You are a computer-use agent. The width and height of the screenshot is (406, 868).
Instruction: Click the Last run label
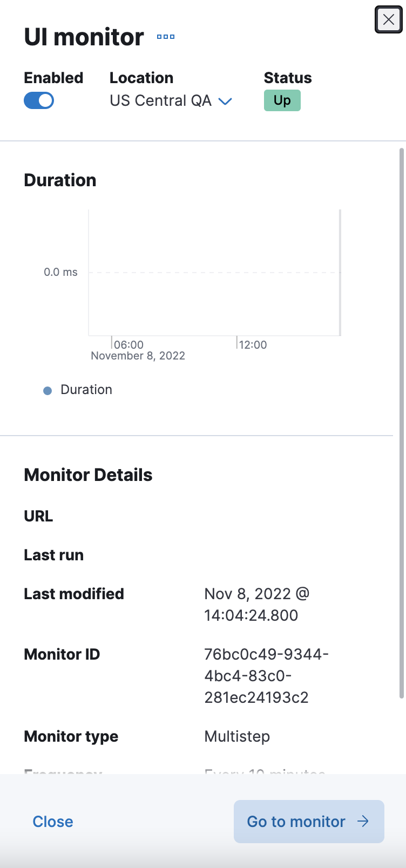(53, 554)
